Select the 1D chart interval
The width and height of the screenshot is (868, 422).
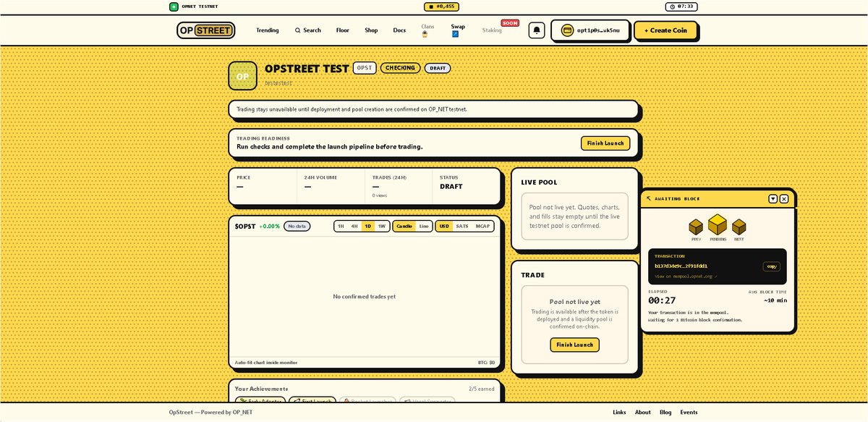[368, 226]
